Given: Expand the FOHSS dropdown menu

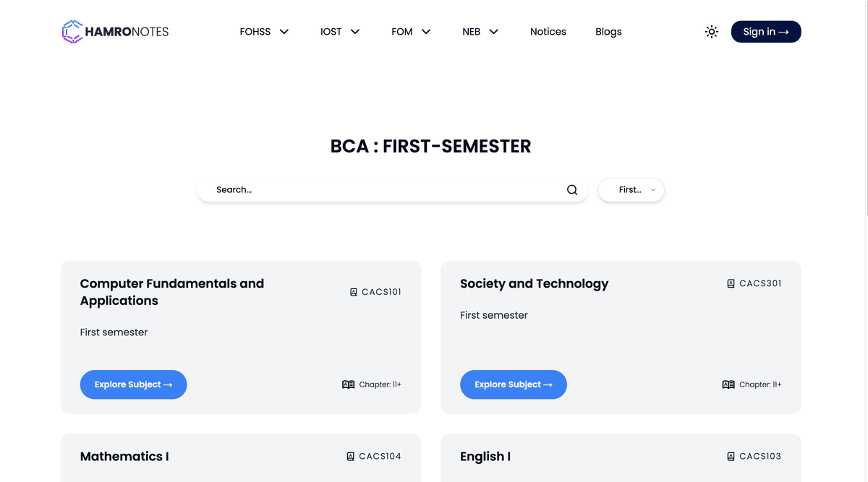Looking at the screenshot, I should [x=264, y=32].
